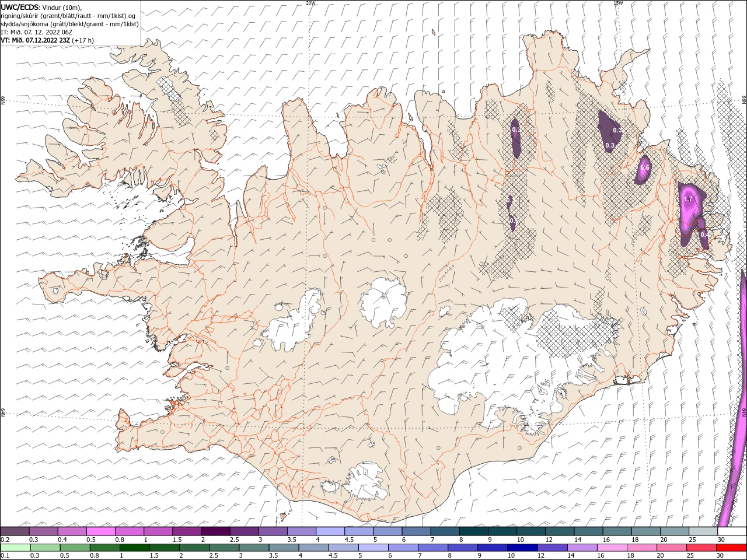The width and height of the screenshot is (747, 560).
Task: Select the pale mint rain swatch labelled 0.1
Action: 15,548
